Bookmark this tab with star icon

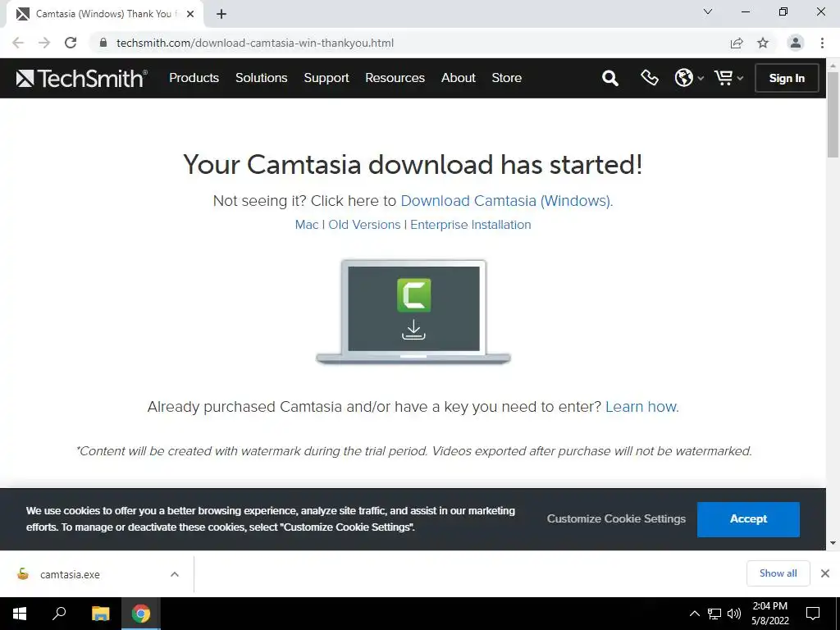(x=763, y=43)
